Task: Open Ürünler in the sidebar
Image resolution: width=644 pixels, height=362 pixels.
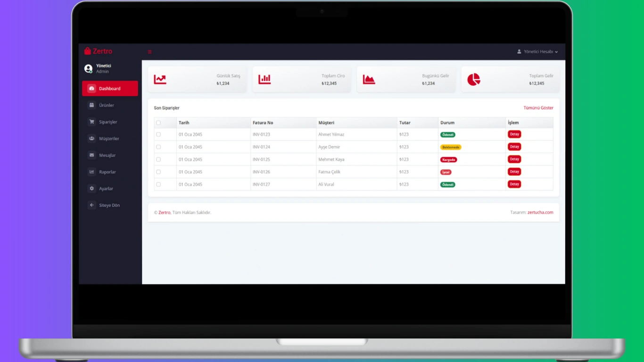Action: 107,105
